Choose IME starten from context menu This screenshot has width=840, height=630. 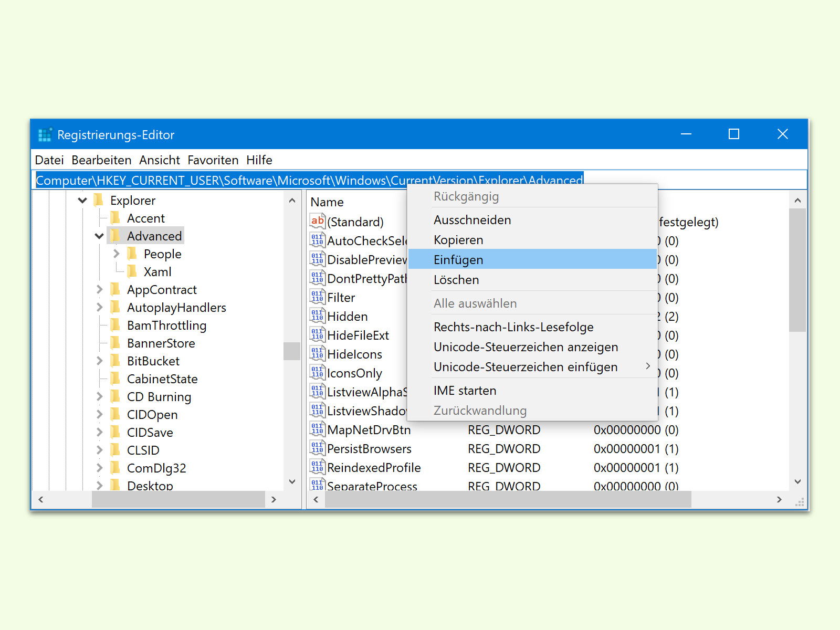coord(533,390)
